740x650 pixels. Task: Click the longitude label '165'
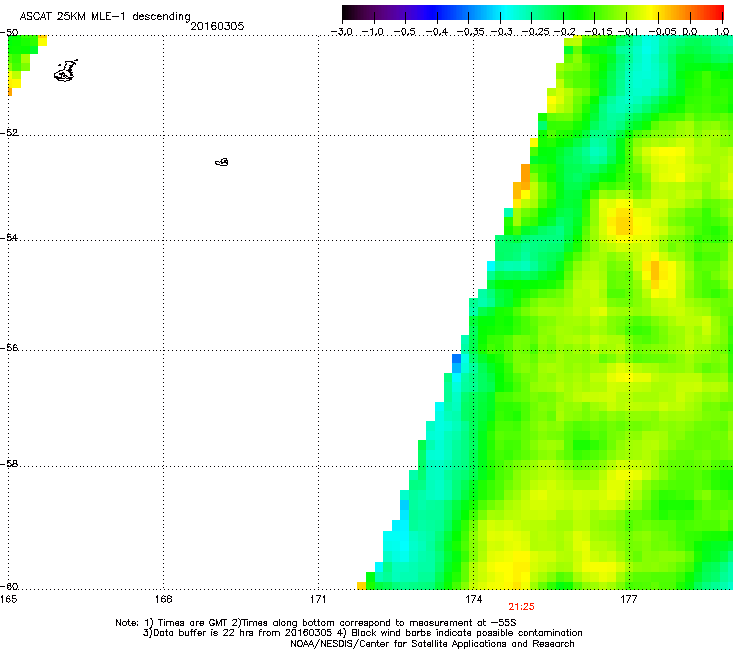click(8, 599)
